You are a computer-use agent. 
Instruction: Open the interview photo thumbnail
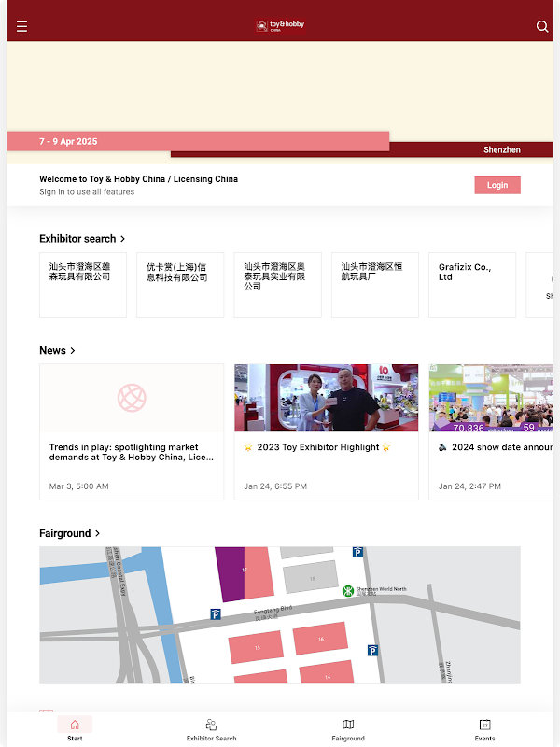(326, 398)
